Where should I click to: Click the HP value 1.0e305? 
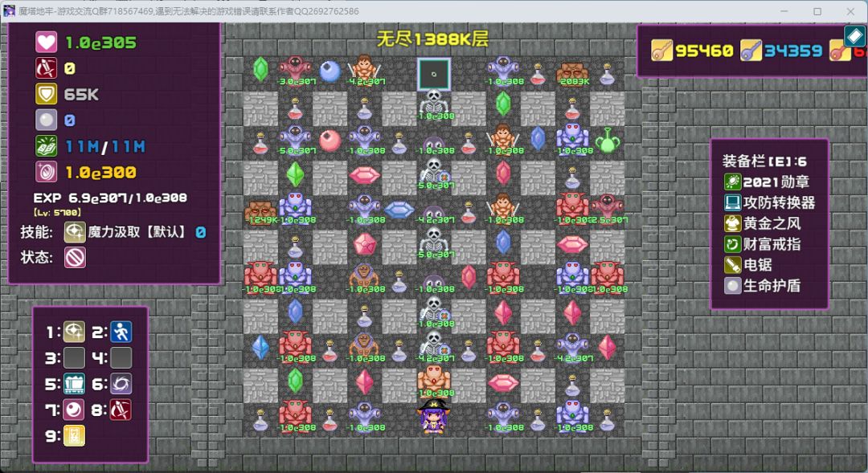click(x=100, y=43)
